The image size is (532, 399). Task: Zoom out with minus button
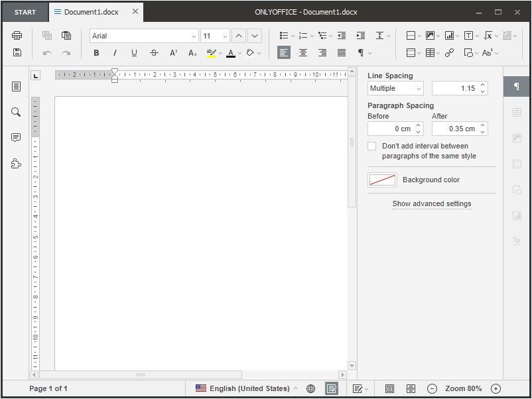432,388
